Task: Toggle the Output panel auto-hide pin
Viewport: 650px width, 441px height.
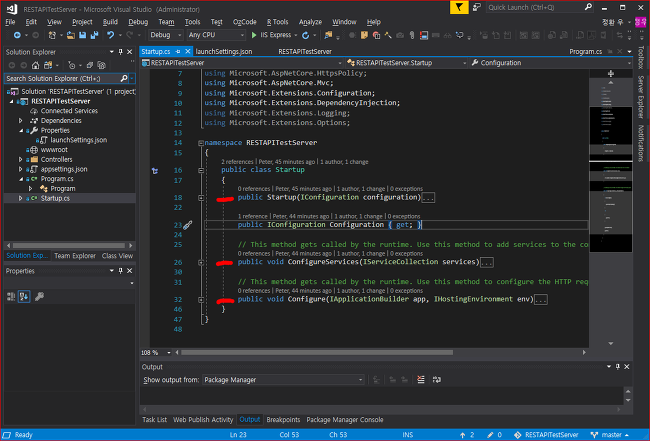Action: pyautogui.click(x=618, y=366)
